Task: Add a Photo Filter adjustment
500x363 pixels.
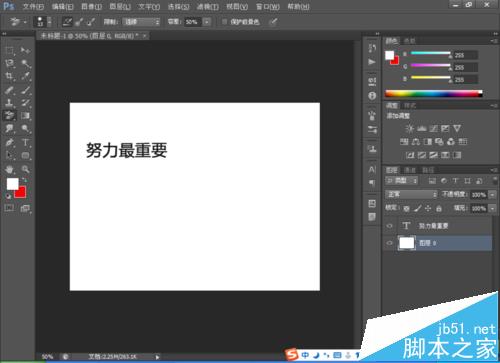Action: (439, 142)
